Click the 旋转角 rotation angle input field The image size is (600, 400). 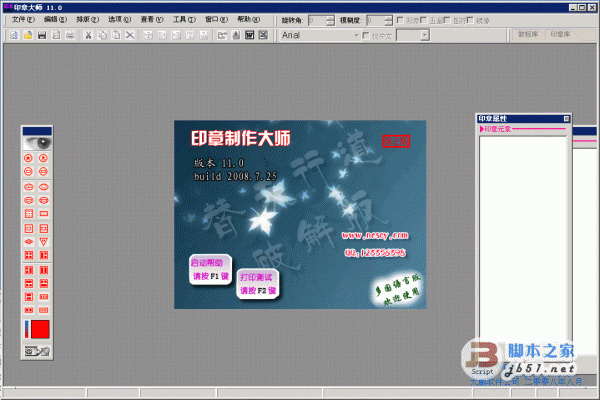[x=318, y=20]
